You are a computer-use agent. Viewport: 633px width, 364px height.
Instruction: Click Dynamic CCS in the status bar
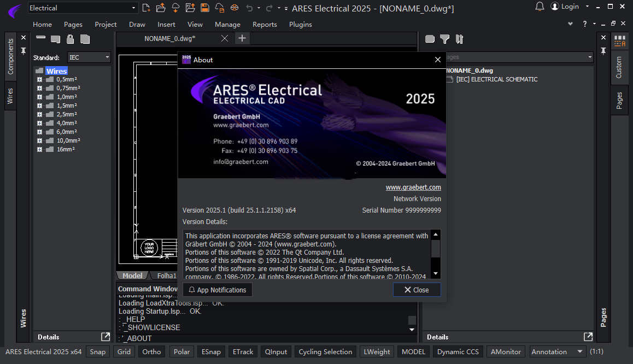point(458,351)
